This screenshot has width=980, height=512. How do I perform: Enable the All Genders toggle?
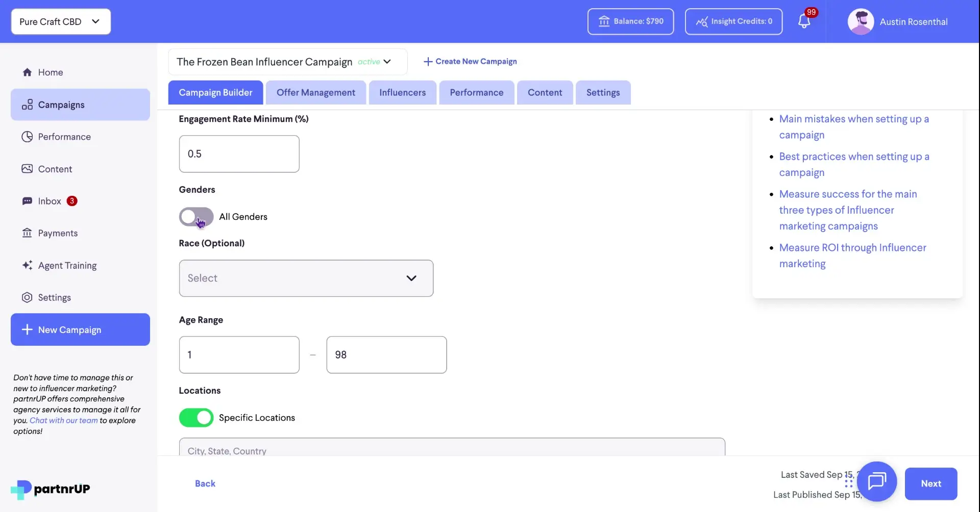click(x=195, y=217)
